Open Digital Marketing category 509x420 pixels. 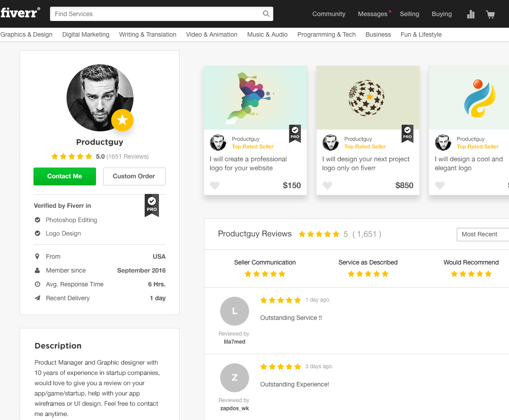(x=86, y=34)
